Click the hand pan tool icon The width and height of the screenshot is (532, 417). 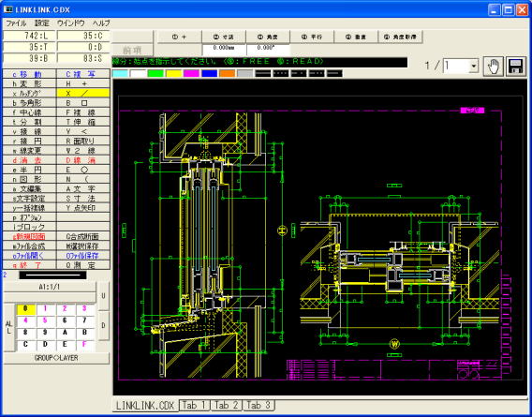point(493,67)
